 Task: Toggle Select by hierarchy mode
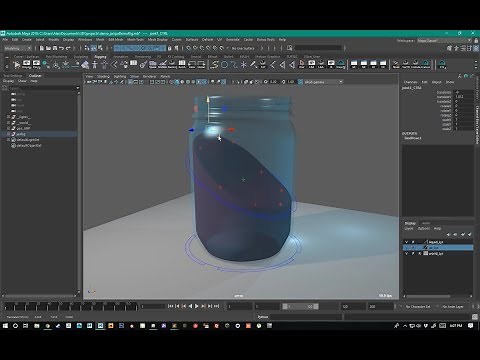tap(87, 48)
